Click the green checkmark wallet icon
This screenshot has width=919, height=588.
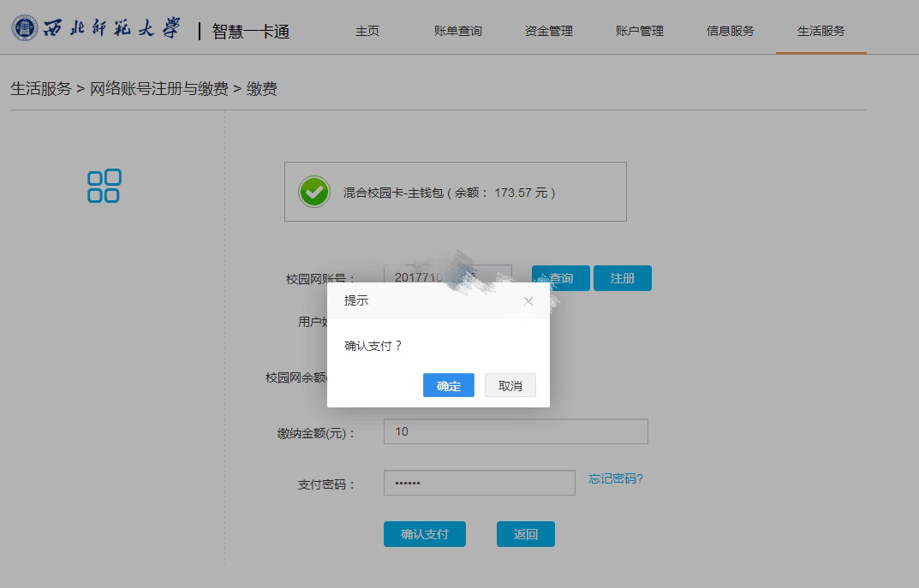point(314,192)
